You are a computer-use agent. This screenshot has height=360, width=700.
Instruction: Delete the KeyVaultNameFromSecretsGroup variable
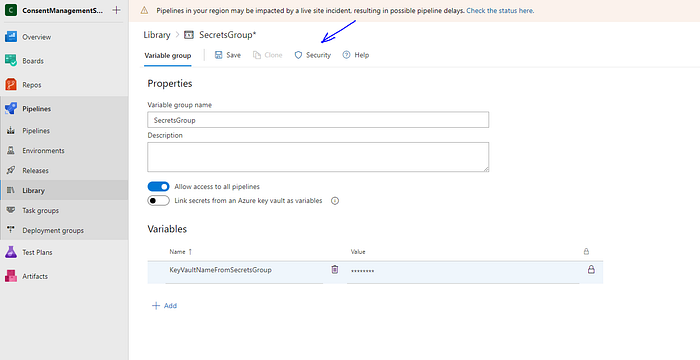335,269
